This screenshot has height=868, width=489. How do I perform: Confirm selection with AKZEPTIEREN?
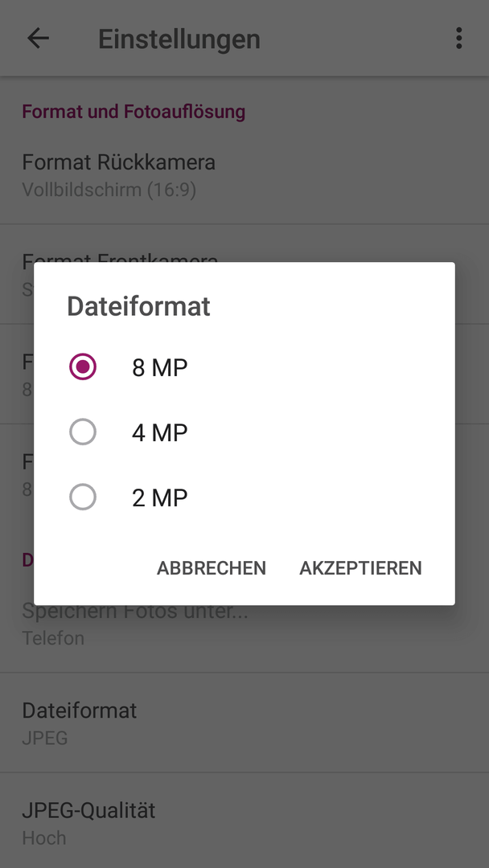click(x=360, y=568)
